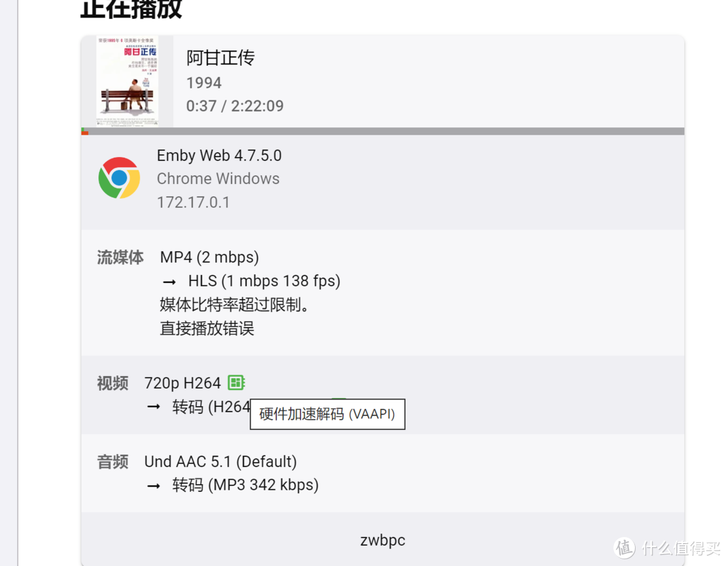Click the playback progress bar

383,131
